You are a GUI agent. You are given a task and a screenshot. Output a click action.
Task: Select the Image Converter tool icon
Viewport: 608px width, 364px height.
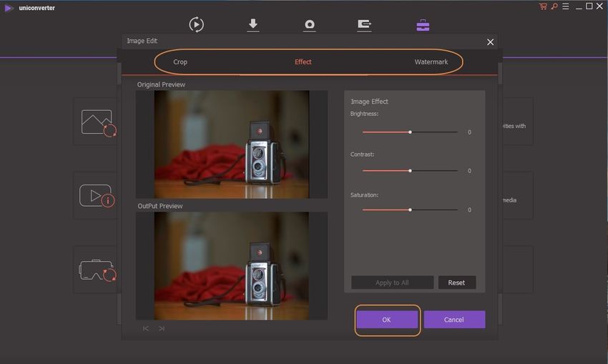click(x=98, y=122)
